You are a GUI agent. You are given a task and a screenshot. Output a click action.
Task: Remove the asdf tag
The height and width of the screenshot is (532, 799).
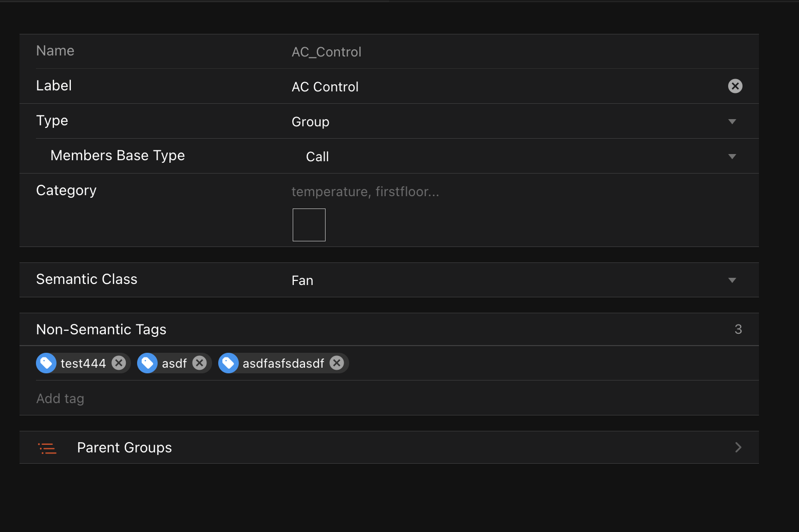(x=199, y=363)
